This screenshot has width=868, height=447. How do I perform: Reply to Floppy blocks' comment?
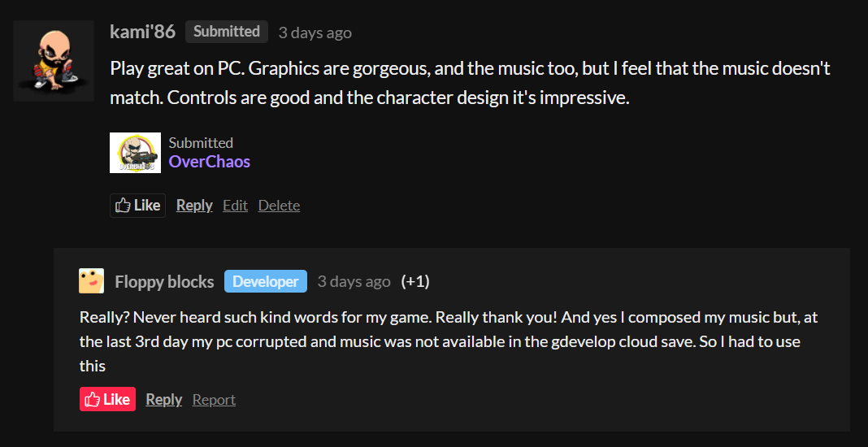tap(163, 400)
